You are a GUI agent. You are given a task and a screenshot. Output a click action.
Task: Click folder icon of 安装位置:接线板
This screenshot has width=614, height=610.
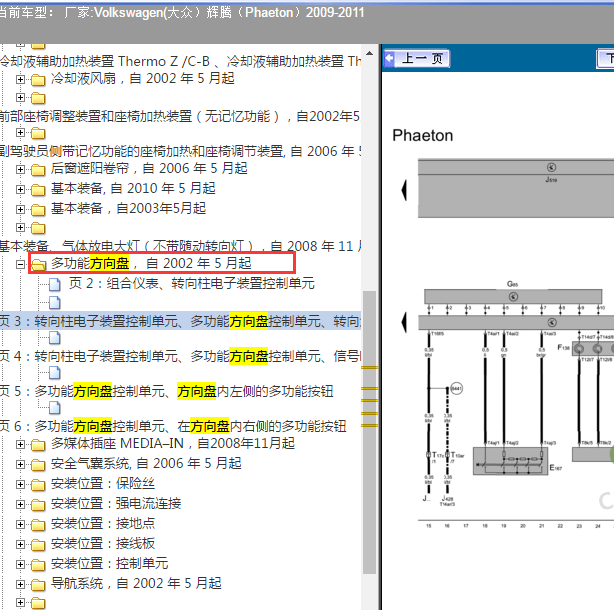point(38,545)
